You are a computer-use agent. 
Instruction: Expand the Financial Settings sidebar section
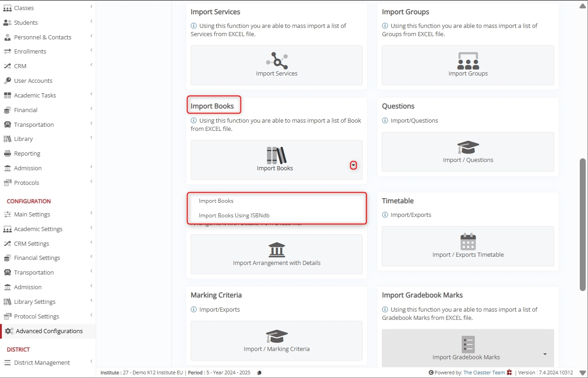37,258
